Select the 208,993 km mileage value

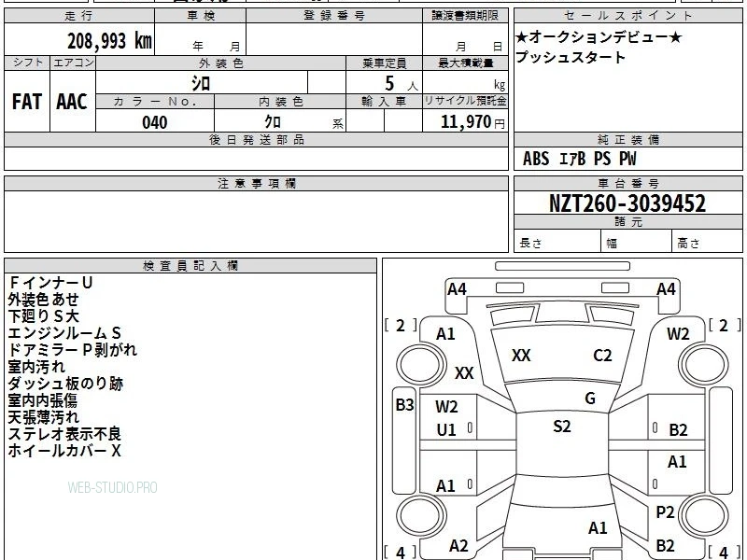pyautogui.click(x=109, y=41)
